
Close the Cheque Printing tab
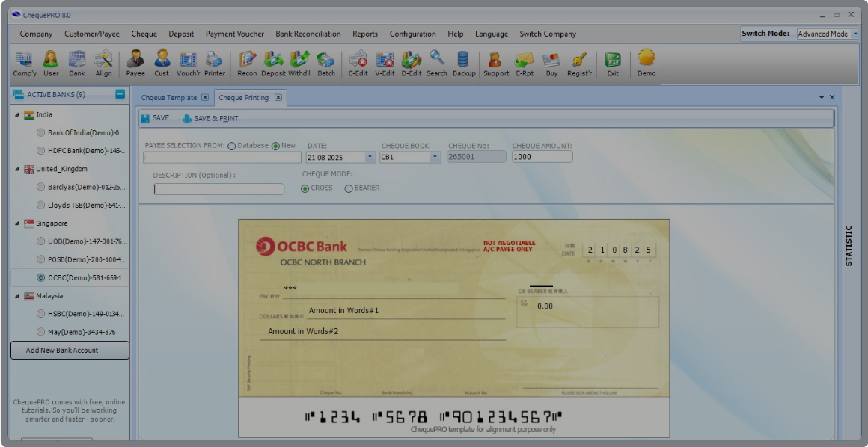pos(278,97)
